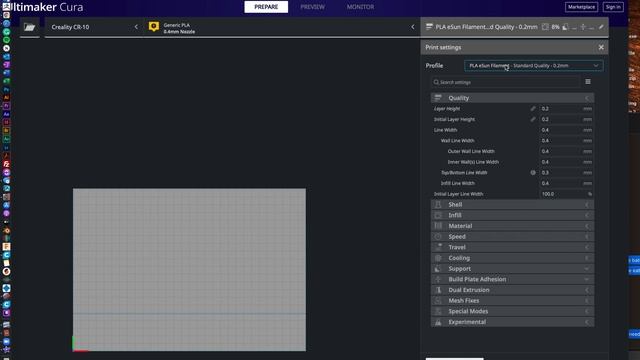Click the Build Plate Adhesion icon
Screen dimensions: 640x360
coord(438,279)
